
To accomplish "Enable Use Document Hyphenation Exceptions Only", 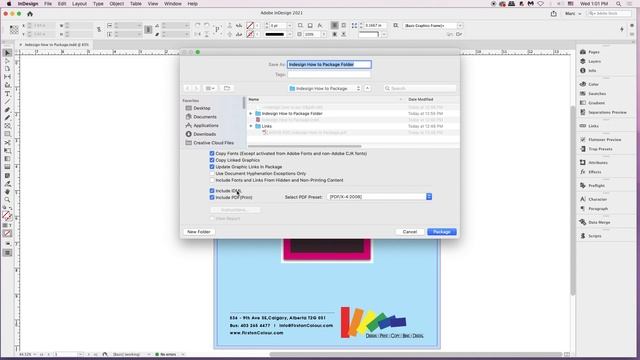I will 212,173.
